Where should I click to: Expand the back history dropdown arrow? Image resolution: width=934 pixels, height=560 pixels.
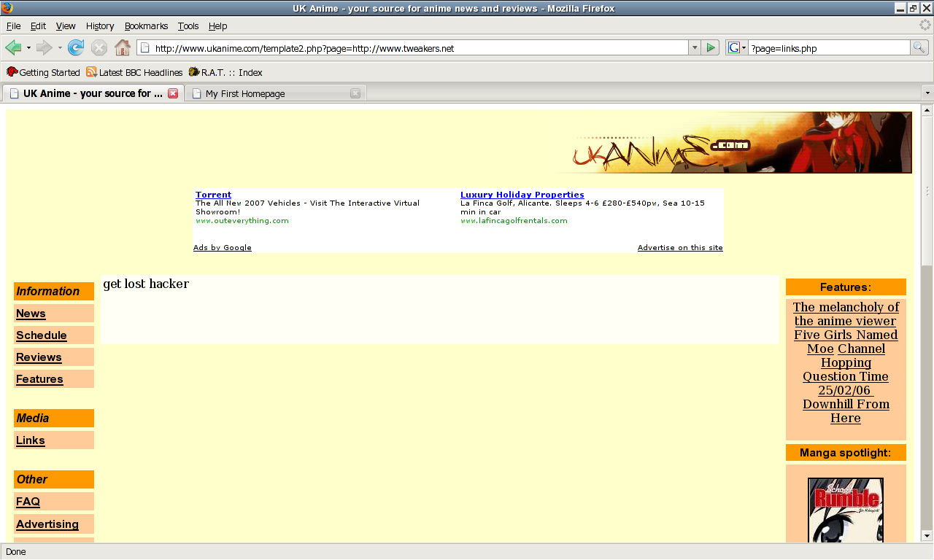point(28,48)
